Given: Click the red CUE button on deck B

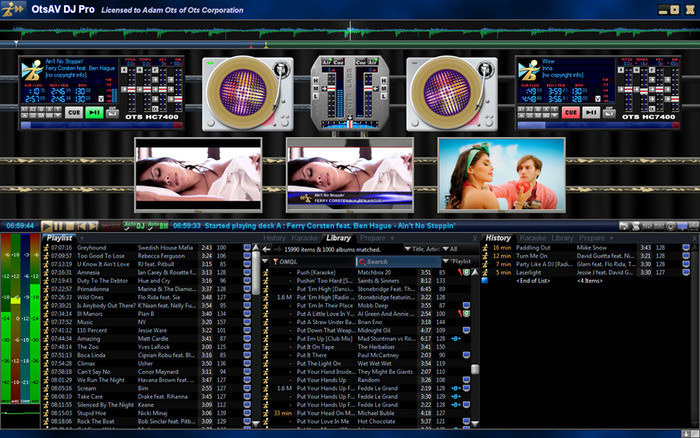Looking at the screenshot, I should pyautogui.click(x=571, y=113).
